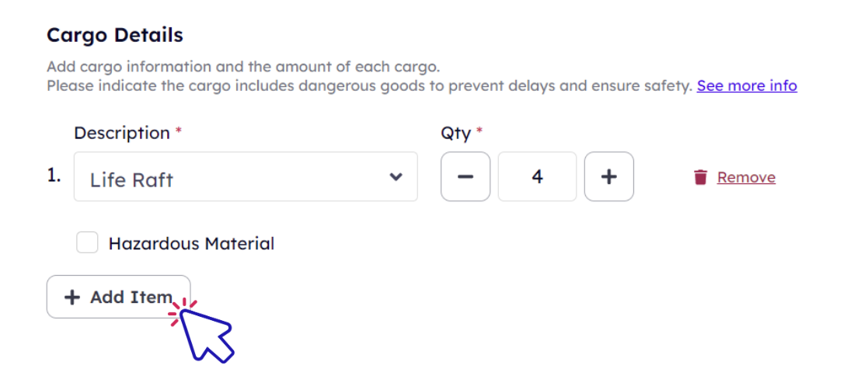Image resolution: width=868 pixels, height=376 pixels.
Task: Open the Life Raft description combo box
Action: coord(246,176)
